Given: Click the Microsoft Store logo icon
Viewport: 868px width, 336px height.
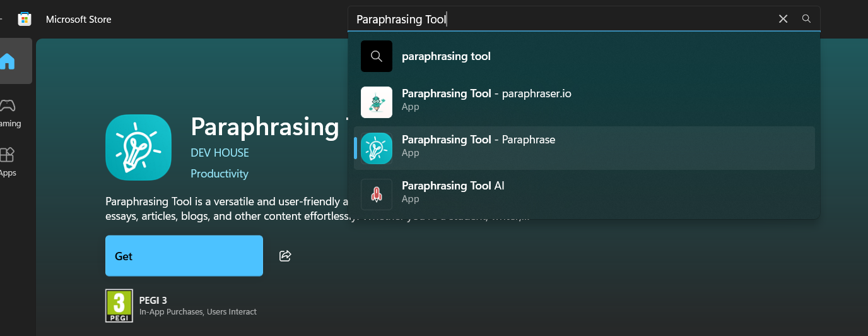Looking at the screenshot, I should (x=25, y=19).
